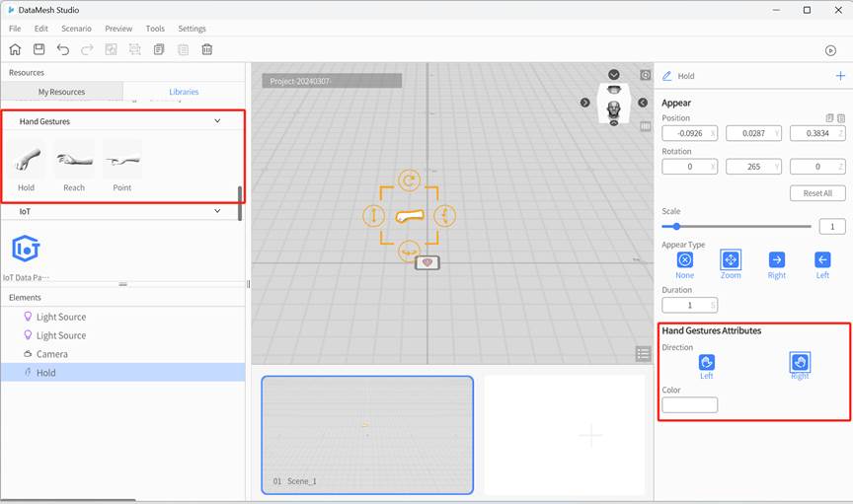Set hand gesture direction to Left

point(707,363)
